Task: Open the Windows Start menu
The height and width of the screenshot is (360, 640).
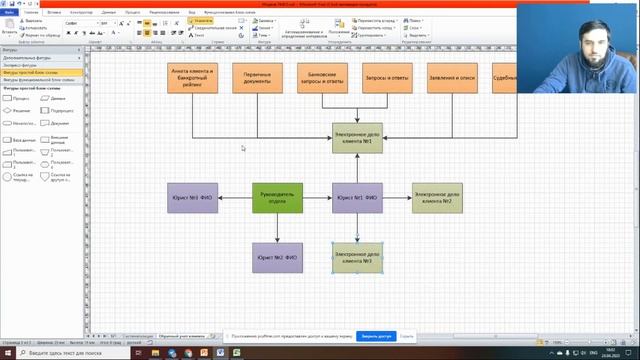Action: (8, 353)
